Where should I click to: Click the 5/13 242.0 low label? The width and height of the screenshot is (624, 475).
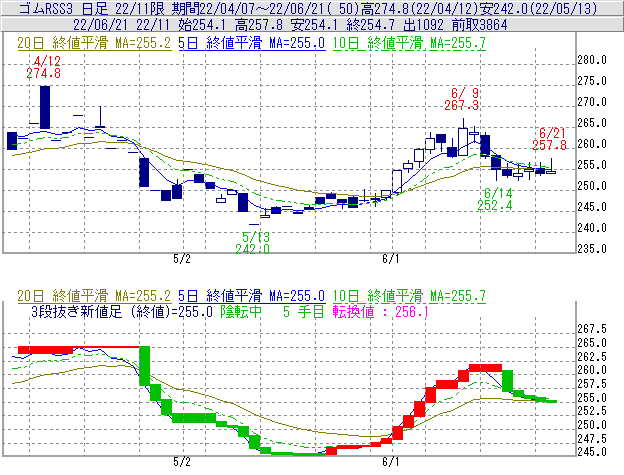point(253,243)
